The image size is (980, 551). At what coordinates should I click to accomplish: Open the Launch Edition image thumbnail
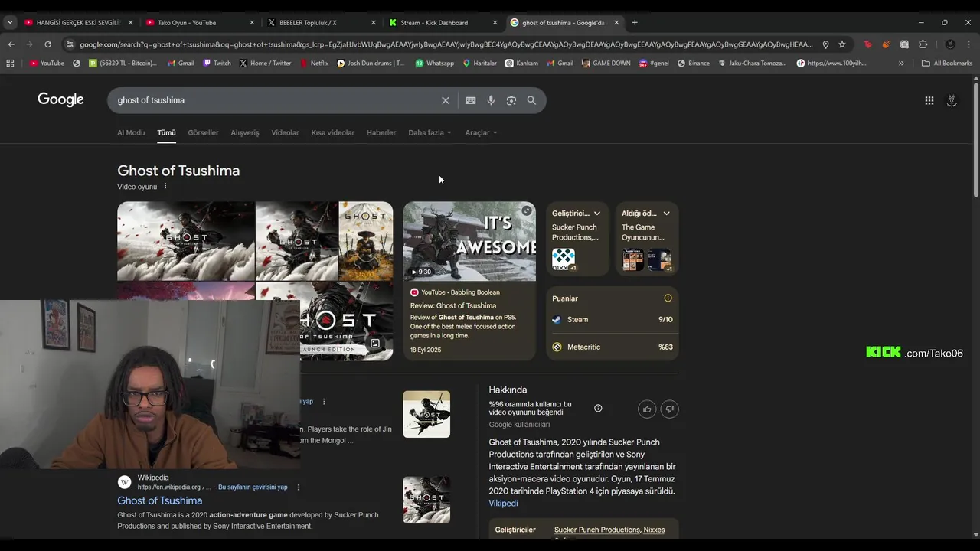[x=346, y=321]
